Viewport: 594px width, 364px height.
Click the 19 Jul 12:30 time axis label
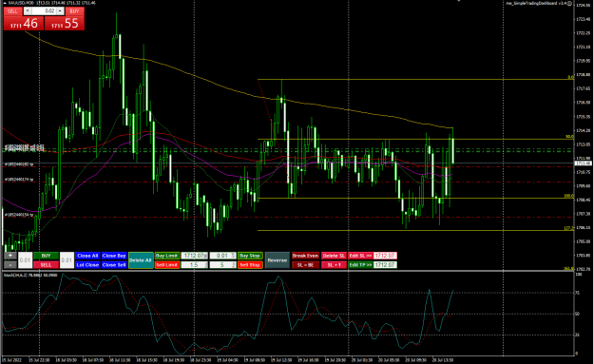pos(281,360)
